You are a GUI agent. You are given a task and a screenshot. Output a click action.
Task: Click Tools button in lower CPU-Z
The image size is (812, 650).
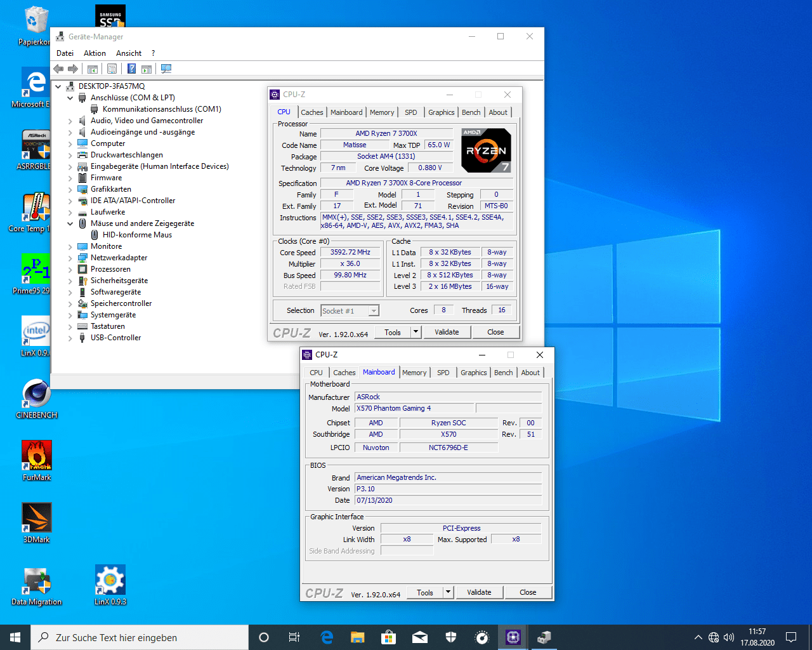click(x=425, y=592)
